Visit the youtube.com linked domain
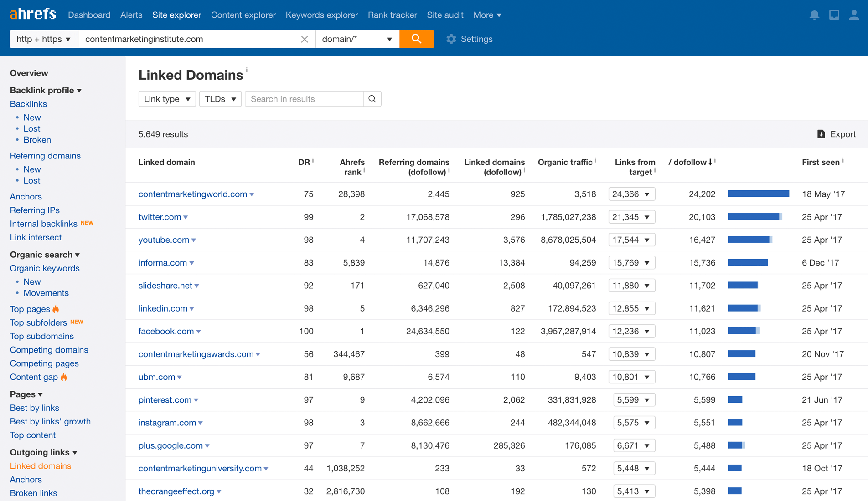Viewport: 868px width, 501px height. [x=164, y=240]
